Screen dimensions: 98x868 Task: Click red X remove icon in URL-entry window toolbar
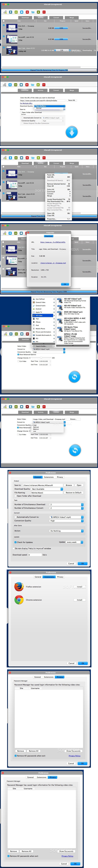click(x=27, y=85)
